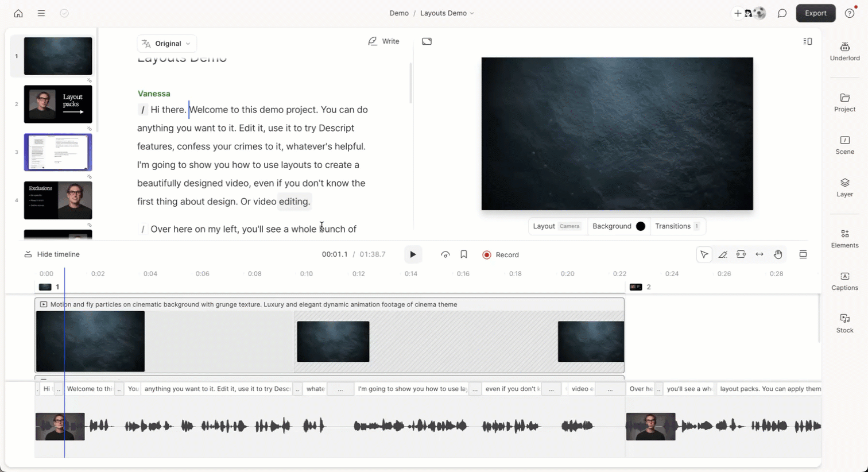Image resolution: width=868 pixels, height=472 pixels.
Task: Click the 'layout packs. You can apply them' segment
Action: click(x=769, y=389)
